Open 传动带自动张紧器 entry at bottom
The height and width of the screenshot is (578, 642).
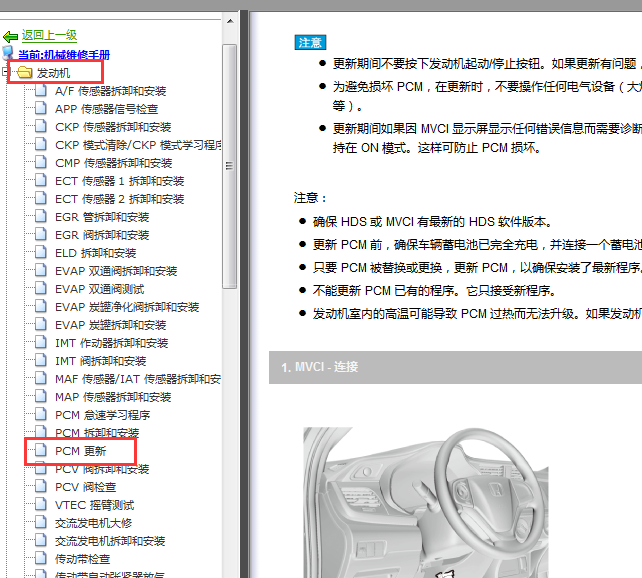[x=110, y=574]
